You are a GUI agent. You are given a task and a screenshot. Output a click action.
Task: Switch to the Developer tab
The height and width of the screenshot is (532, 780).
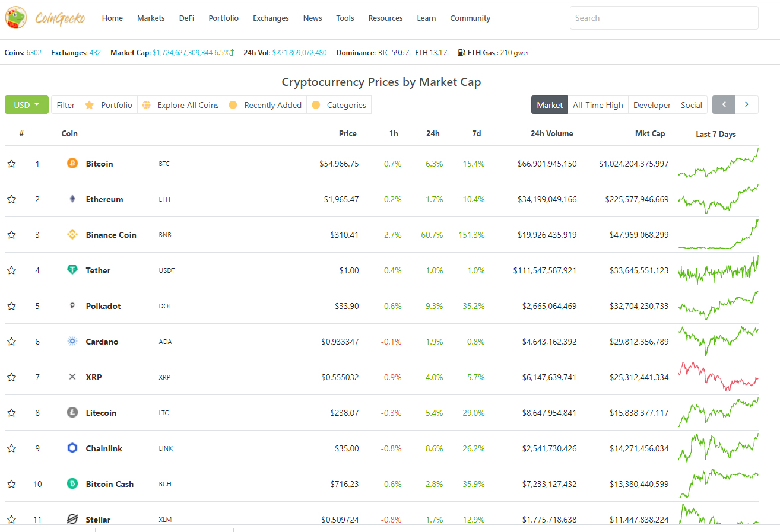coord(652,105)
